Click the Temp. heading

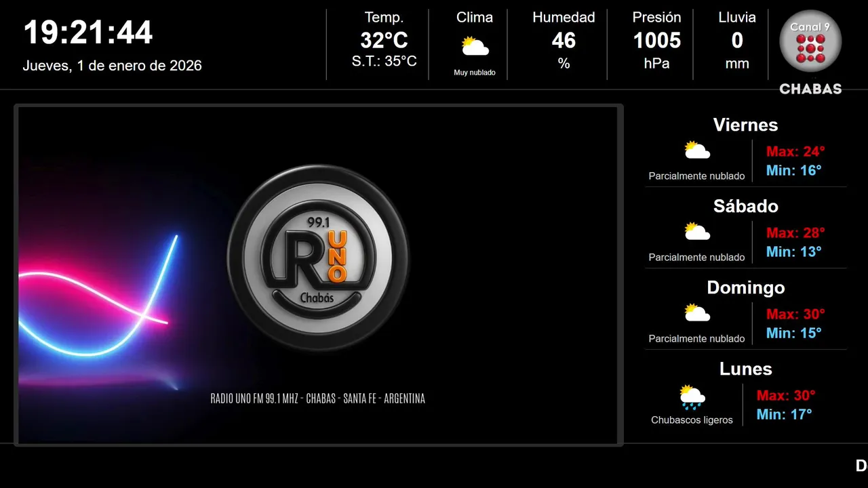click(384, 18)
